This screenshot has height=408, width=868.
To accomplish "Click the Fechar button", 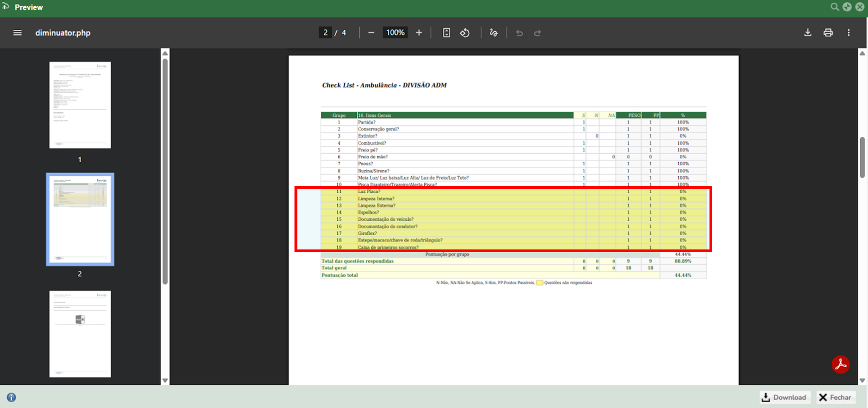I will click(835, 397).
